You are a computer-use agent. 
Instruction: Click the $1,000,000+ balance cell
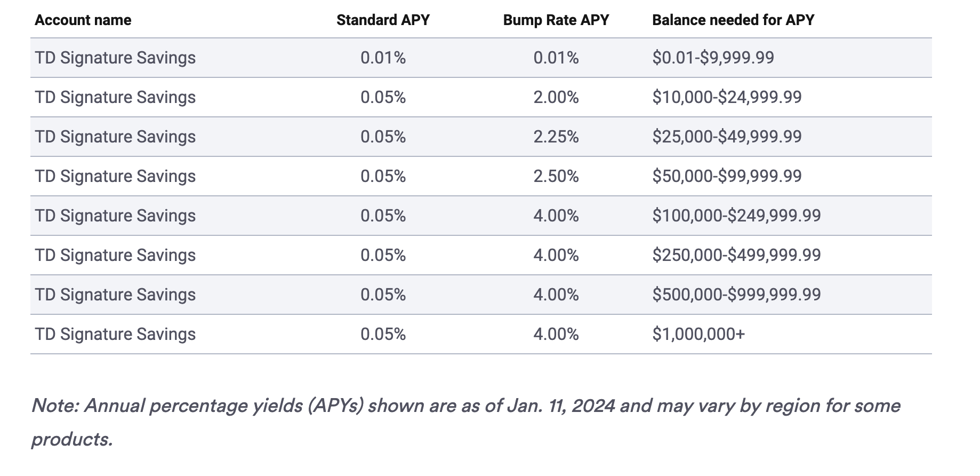tap(698, 334)
